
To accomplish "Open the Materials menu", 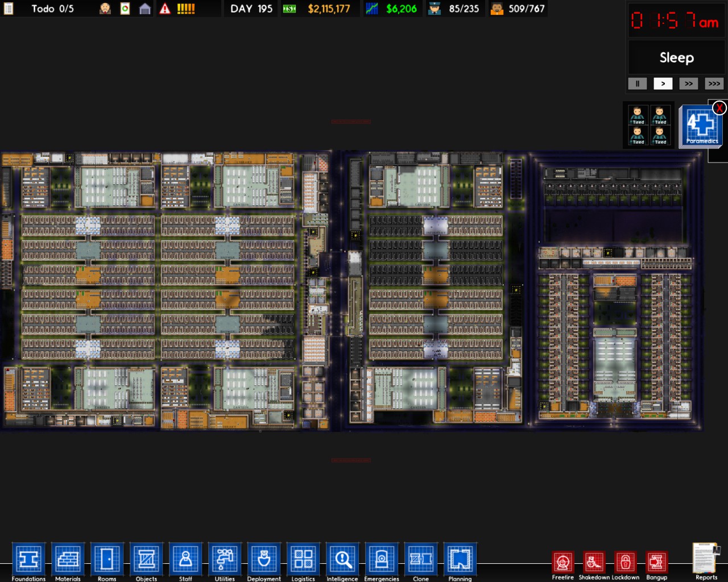I will tap(68, 562).
